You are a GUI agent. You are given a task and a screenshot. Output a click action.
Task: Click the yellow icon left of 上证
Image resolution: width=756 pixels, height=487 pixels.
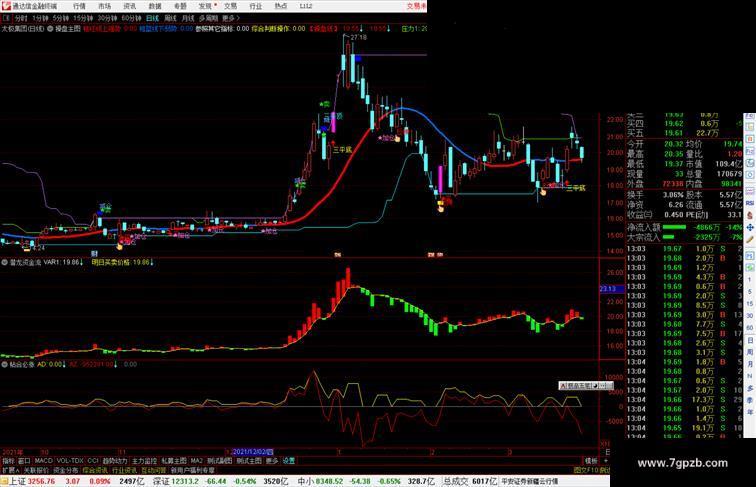coord(4,481)
